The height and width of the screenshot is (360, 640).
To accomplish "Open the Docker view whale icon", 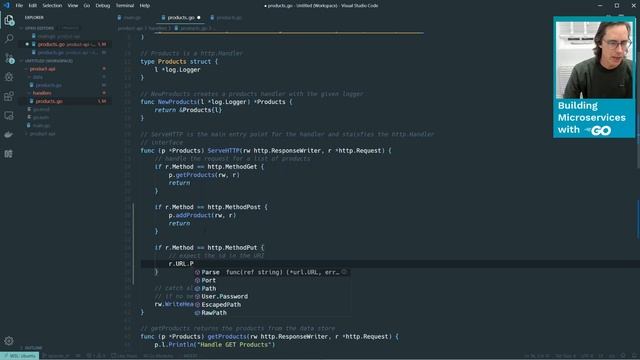I will point(9,135).
